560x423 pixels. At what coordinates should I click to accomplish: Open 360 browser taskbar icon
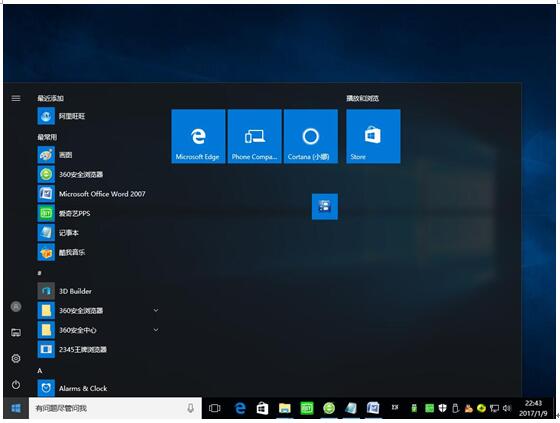click(329, 408)
